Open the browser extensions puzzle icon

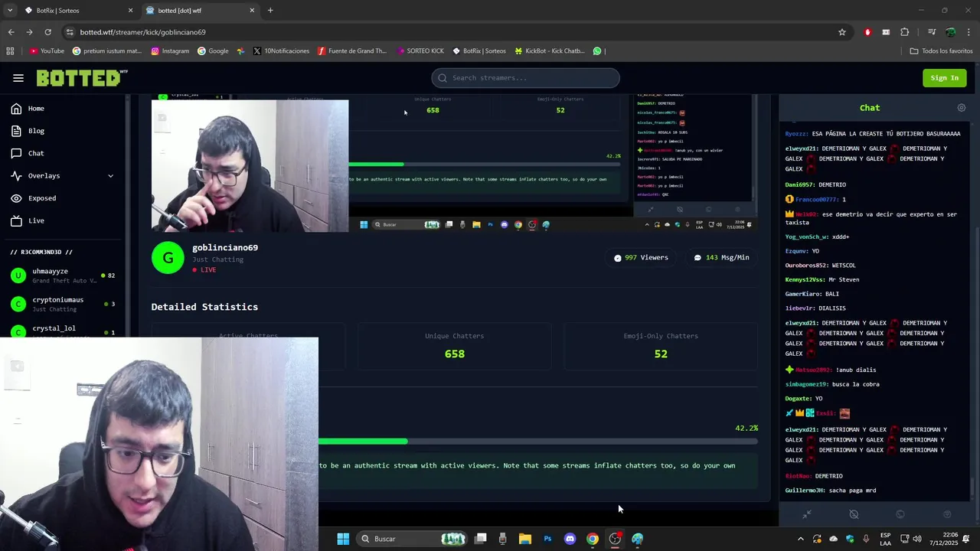(905, 32)
